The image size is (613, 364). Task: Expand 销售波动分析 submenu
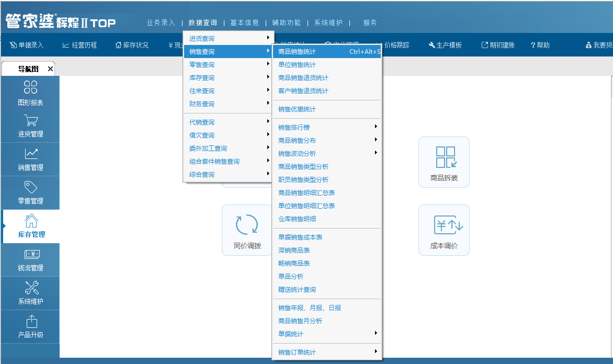tap(327, 153)
